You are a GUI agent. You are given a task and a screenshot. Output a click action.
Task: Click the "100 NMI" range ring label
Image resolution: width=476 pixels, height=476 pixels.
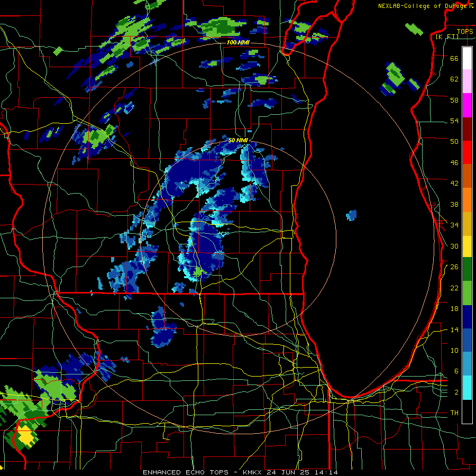point(238,42)
